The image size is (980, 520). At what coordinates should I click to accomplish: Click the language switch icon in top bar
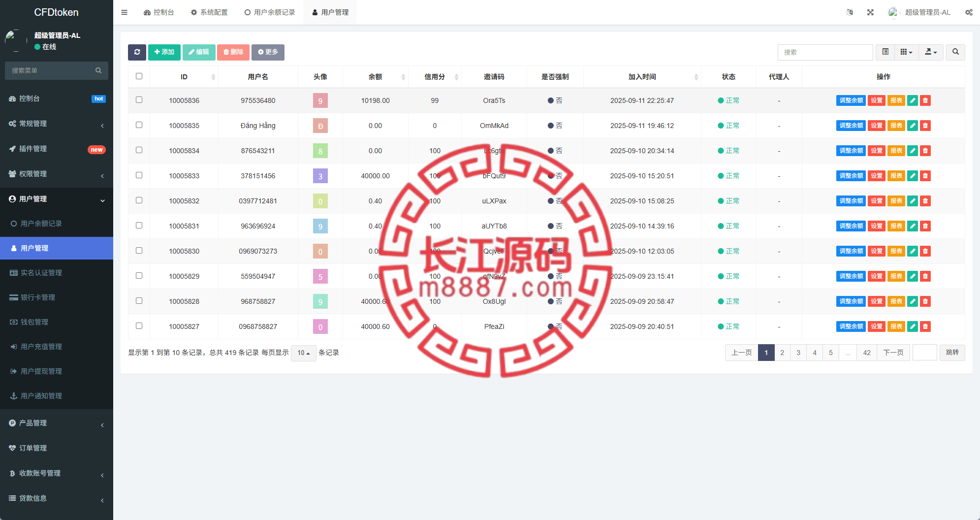click(850, 12)
